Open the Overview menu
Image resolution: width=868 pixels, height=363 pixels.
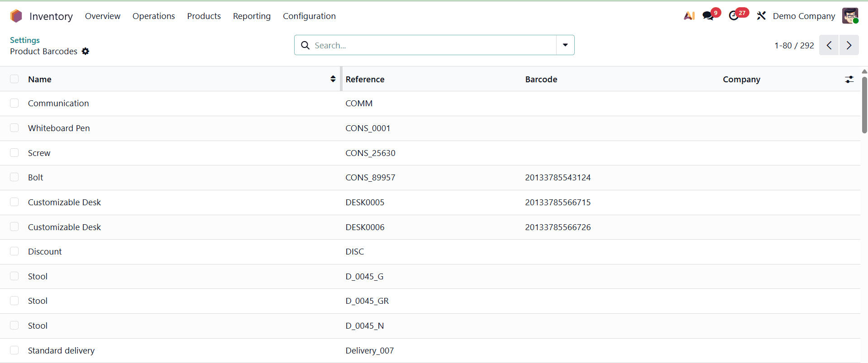pos(103,16)
